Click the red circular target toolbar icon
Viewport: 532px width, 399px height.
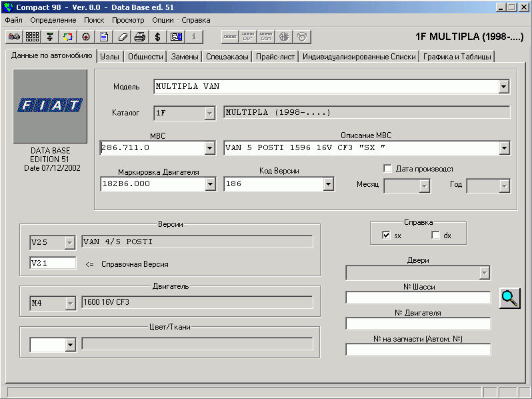click(86, 37)
